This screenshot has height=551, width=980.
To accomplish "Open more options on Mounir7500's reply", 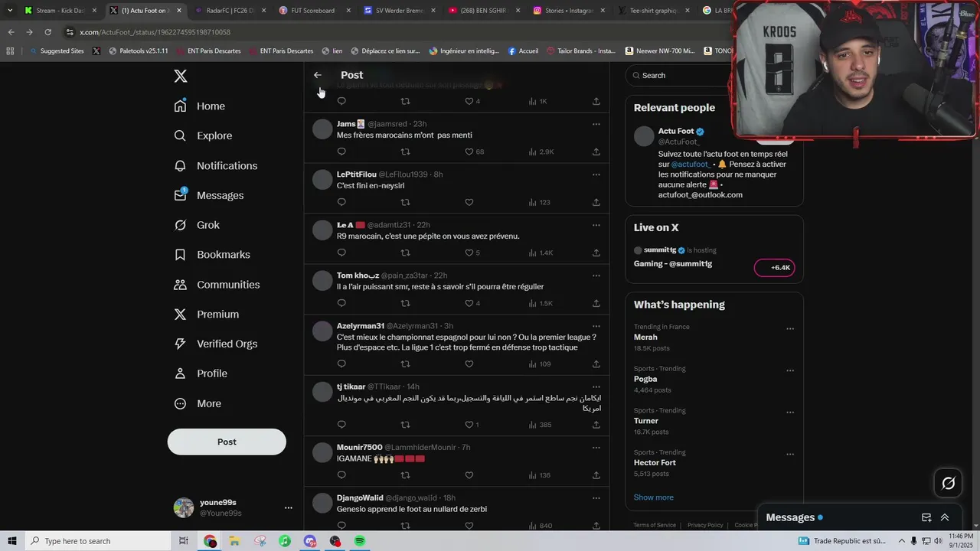I will click(596, 447).
